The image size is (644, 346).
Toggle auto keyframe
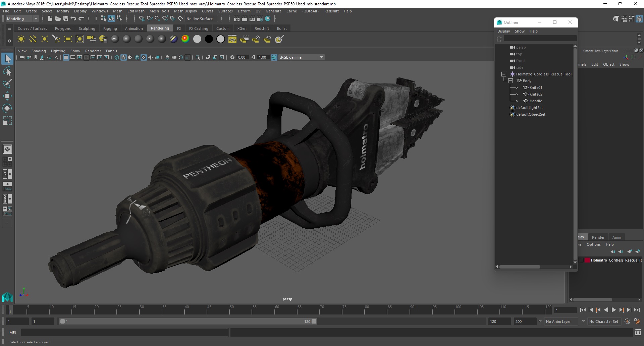(627, 322)
